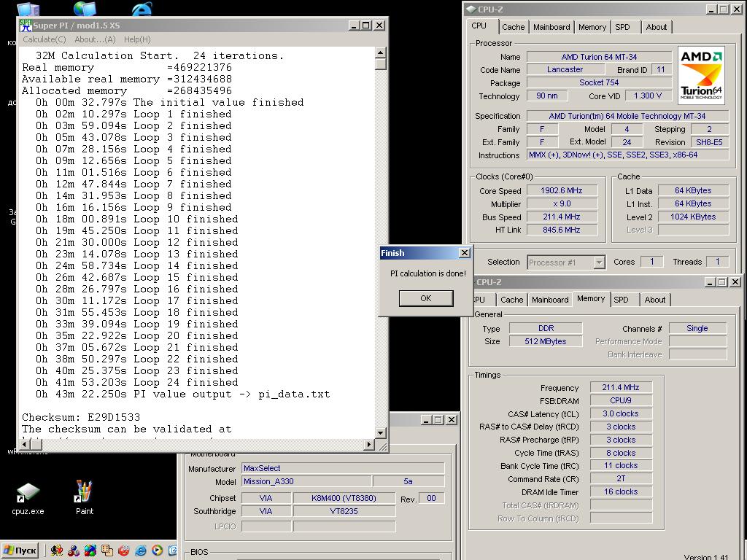Launch Internet Explorer from quick launch

[x=140, y=551]
